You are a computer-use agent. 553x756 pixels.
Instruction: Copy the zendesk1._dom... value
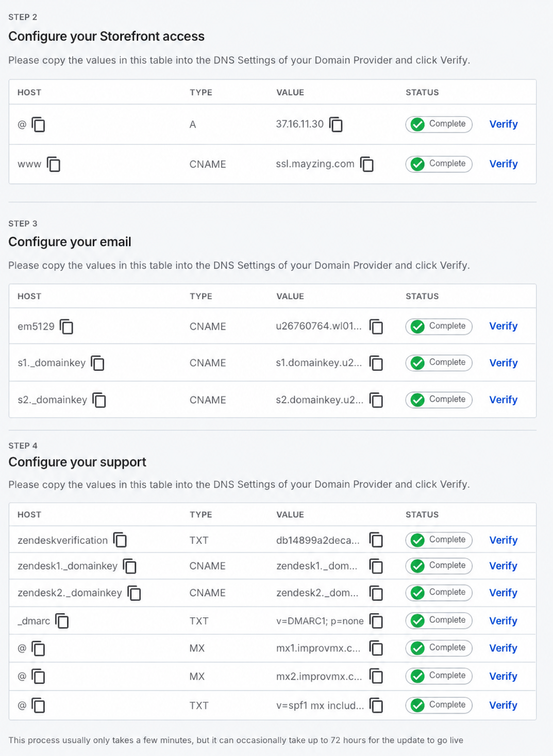coord(376,566)
